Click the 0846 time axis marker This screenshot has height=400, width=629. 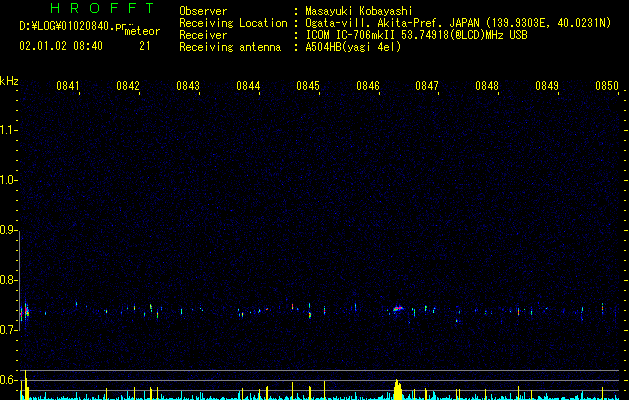point(368,86)
